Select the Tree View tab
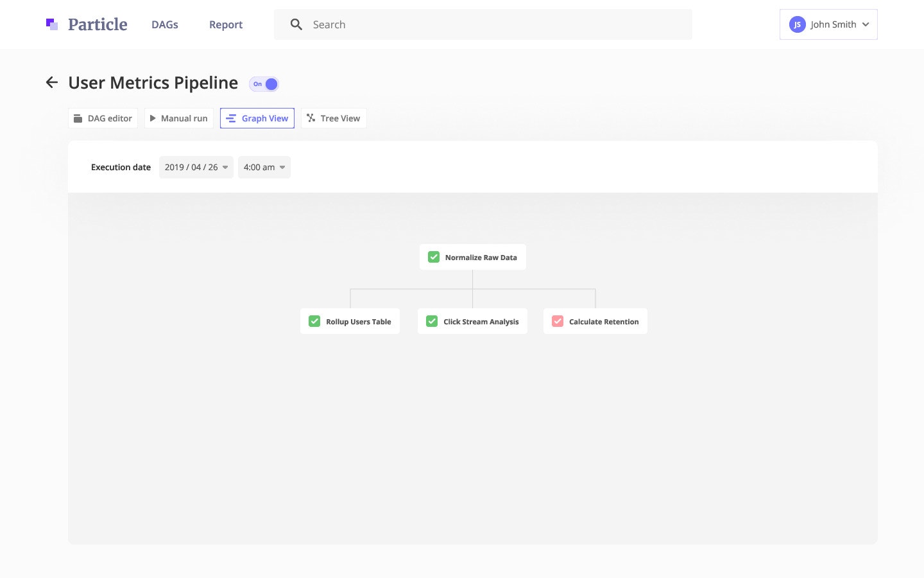The image size is (924, 578). [x=333, y=118]
